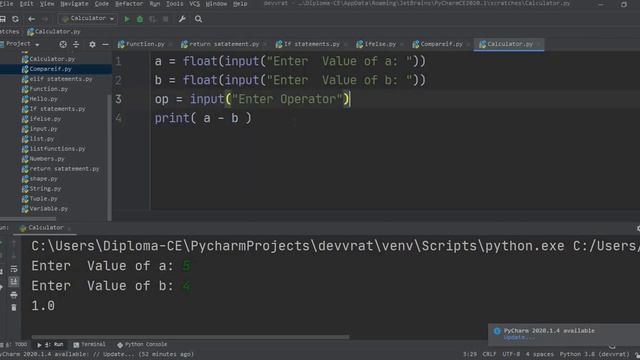Navigate back with the left arrow icon

tap(31, 19)
